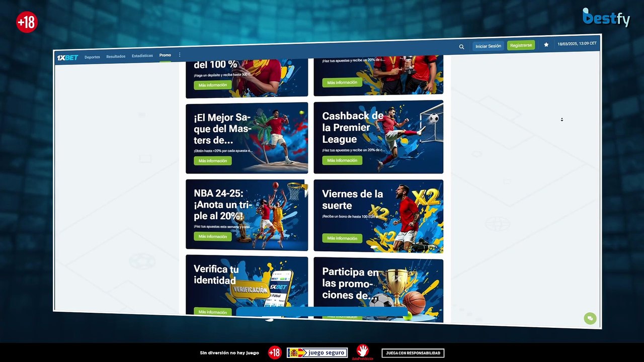Click Más información on Cashback Premier League card
This screenshot has width=644, height=362.
tap(342, 160)
